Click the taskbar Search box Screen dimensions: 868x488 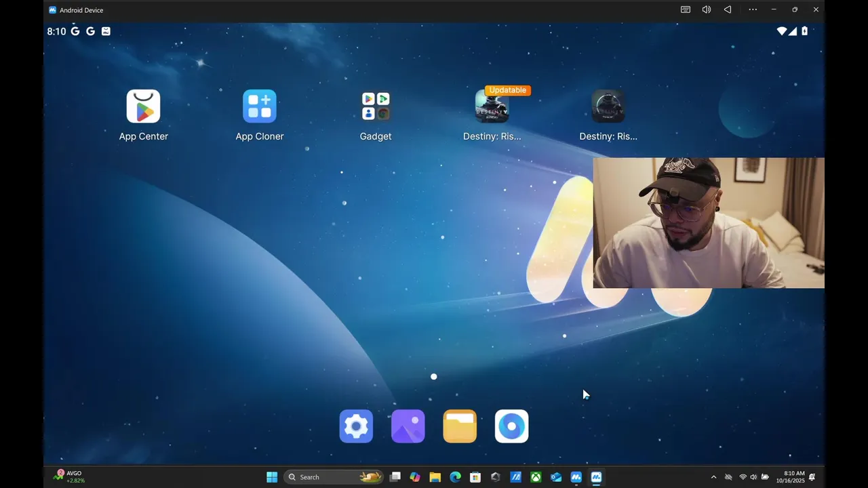(x=334, y=477)
